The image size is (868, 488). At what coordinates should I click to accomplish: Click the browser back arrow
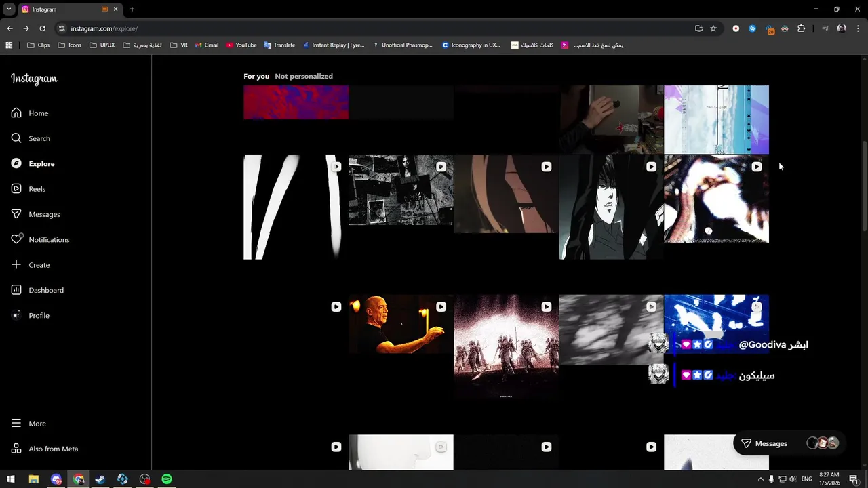tap(9, 28)
